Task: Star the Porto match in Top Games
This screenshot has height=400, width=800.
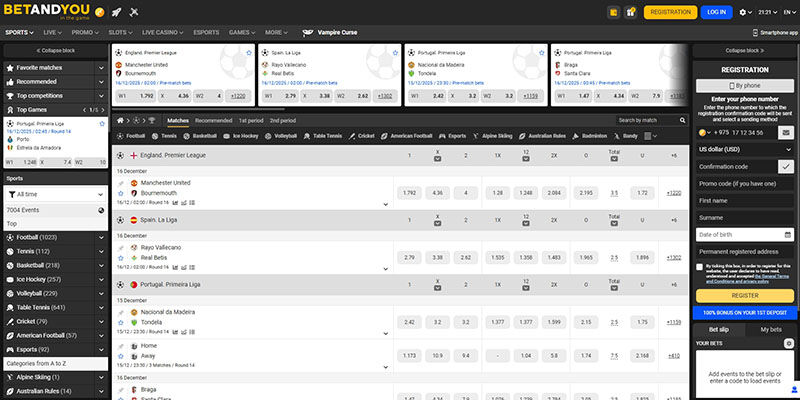Action: 102,123
